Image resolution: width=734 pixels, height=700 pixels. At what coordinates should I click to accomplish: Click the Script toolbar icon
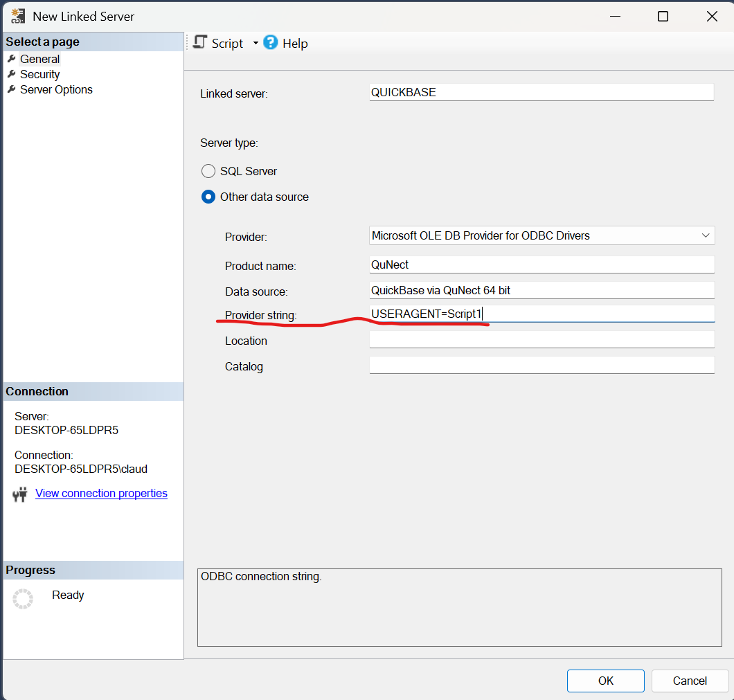click(200, 42)
